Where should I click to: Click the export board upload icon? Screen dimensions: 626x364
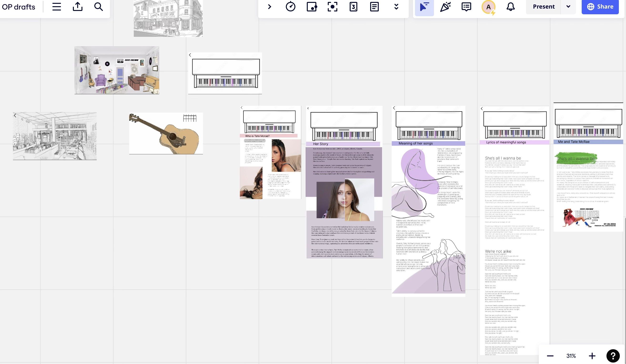(77, 7)
